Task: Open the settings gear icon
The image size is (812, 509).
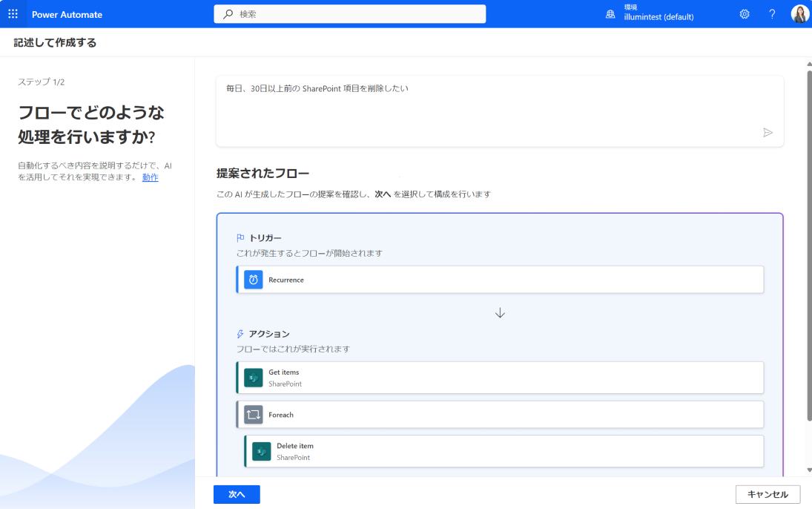Action: tap(745, 14)
